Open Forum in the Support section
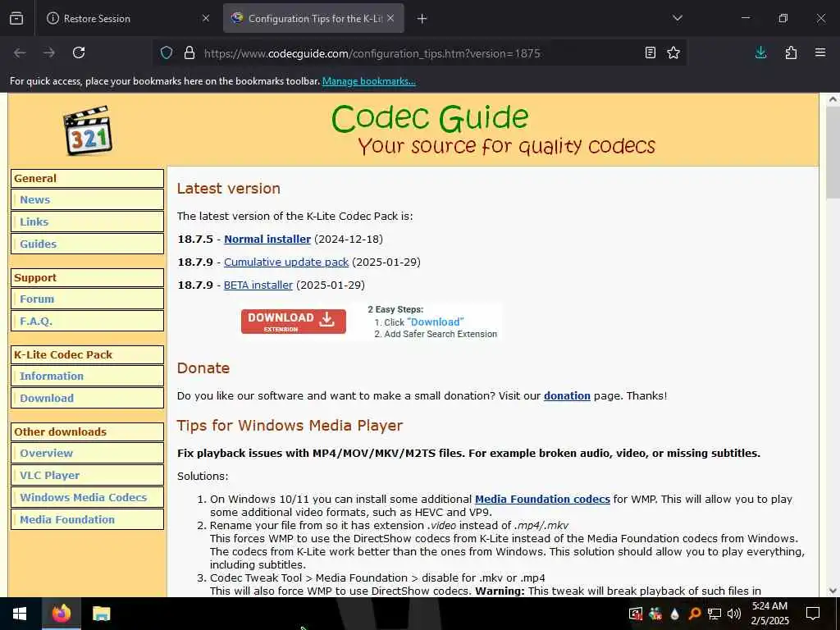The image size is (840, 630). coord(37,299)
